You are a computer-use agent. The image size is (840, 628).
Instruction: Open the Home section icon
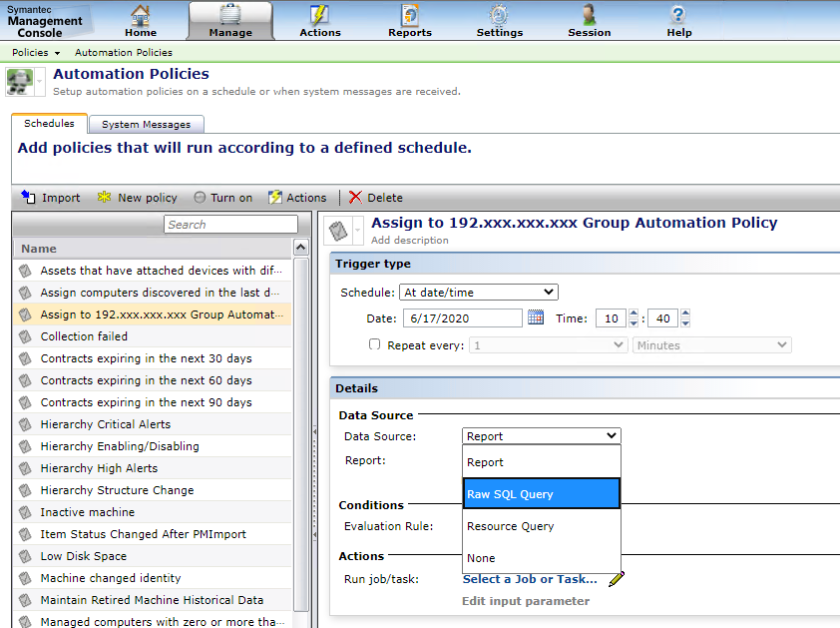coord(141,15)
